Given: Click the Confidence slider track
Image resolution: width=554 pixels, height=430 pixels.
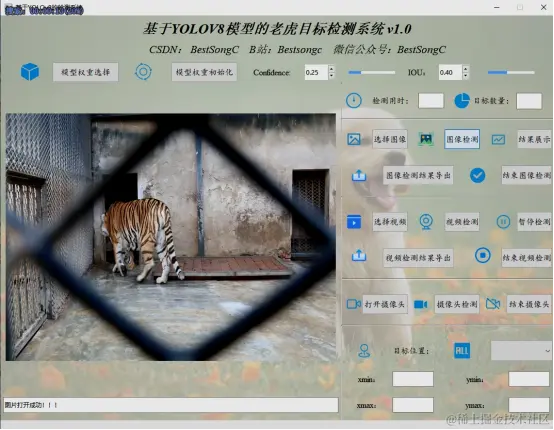Looking at the screenshot, I should [x=372, y=72].
